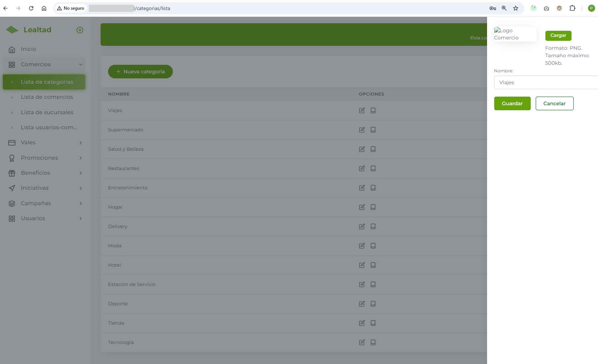598x364 pixels.
Task: Open Usuarios via its grid icon
Action: [x=12, y=218]
